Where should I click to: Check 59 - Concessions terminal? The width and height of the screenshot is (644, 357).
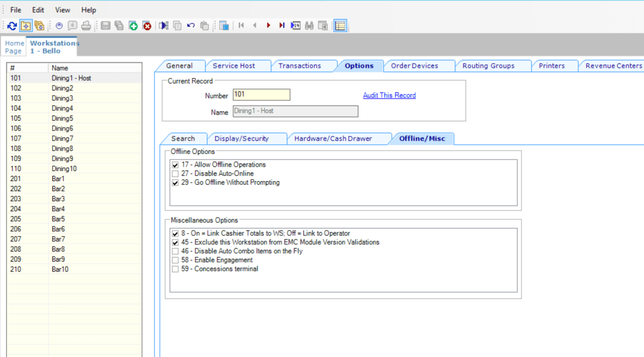click(x=175, y=270)
